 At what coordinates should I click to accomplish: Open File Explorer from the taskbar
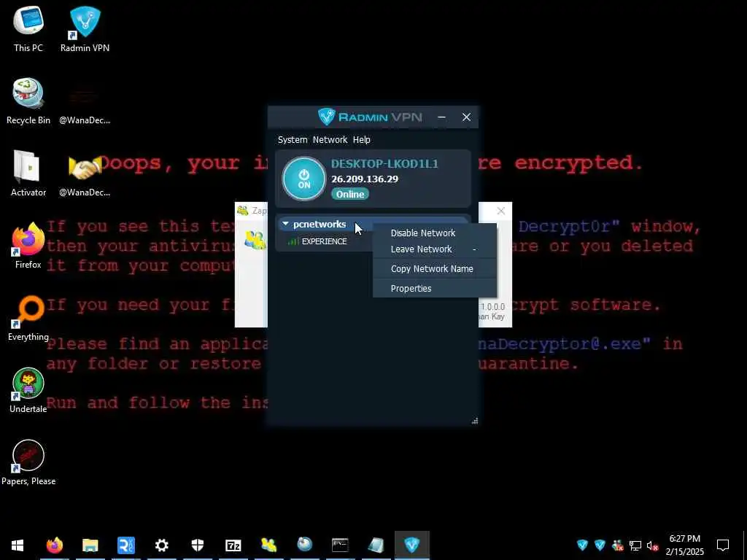click(x=90, y=545)
